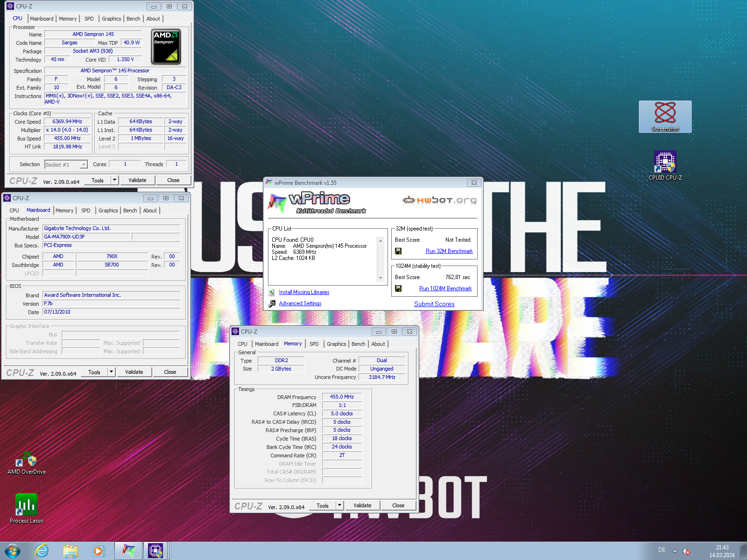This screenshot has height=560, width=747.
Task: Click Validate in Memory CPU-Z window
Action: click(x=362, y=505)
